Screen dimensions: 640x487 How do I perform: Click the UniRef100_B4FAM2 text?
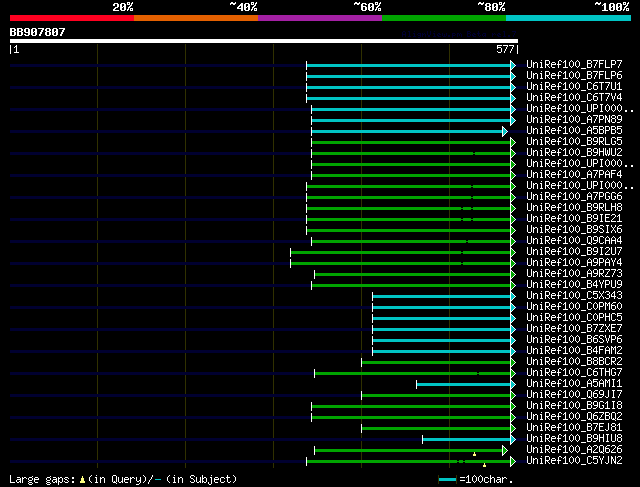click(574, 351)
